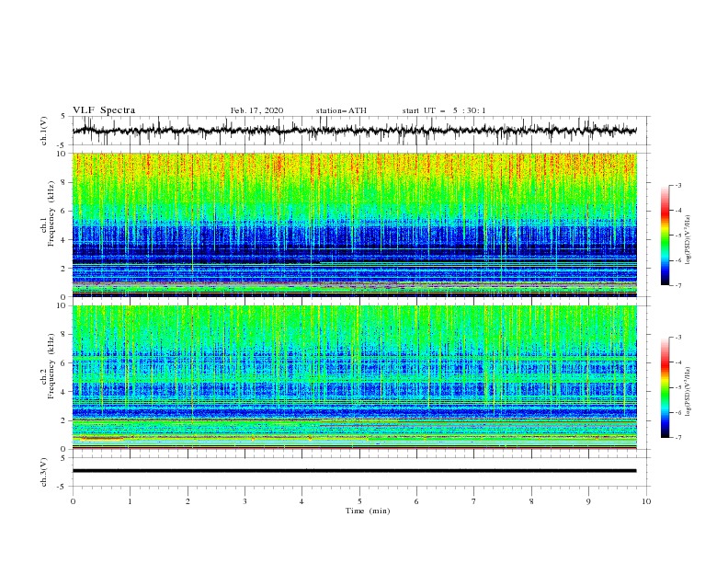This screenshot has height=563, width=728.
Task: Click the "8" frequency tick of ch.2
Action: tap(65, 335)
